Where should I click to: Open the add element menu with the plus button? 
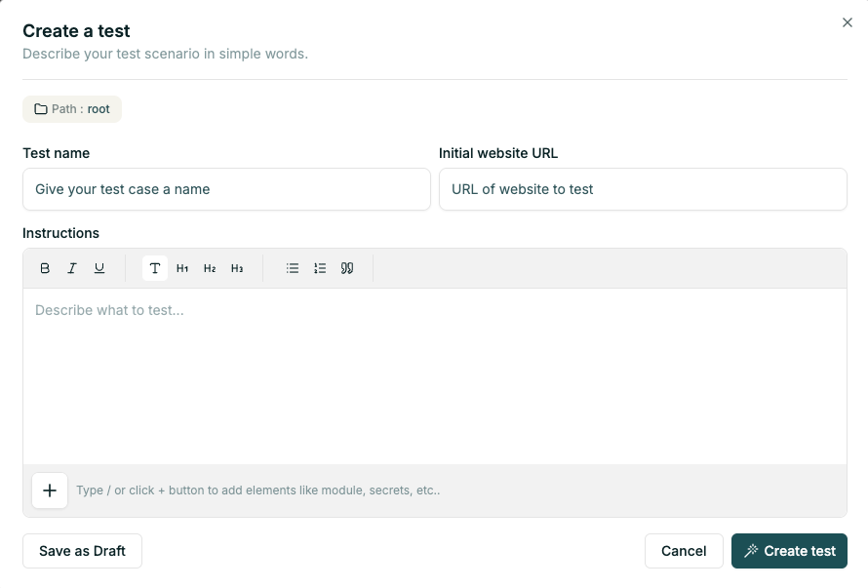[x=50, y=490]
